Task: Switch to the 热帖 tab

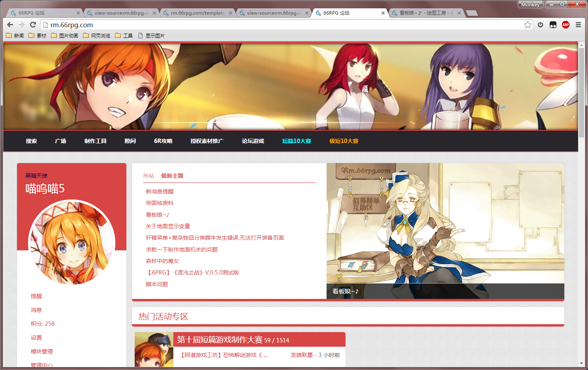Action: [148, 176]
